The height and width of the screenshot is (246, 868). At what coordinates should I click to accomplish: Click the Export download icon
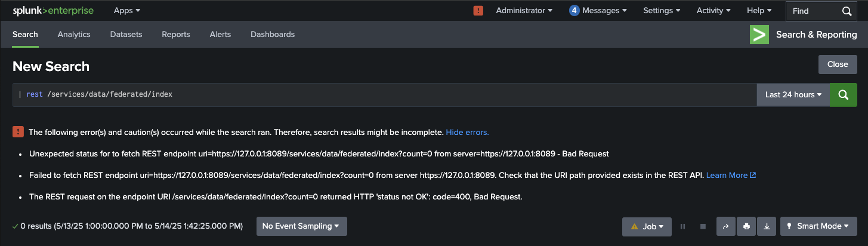767,226
